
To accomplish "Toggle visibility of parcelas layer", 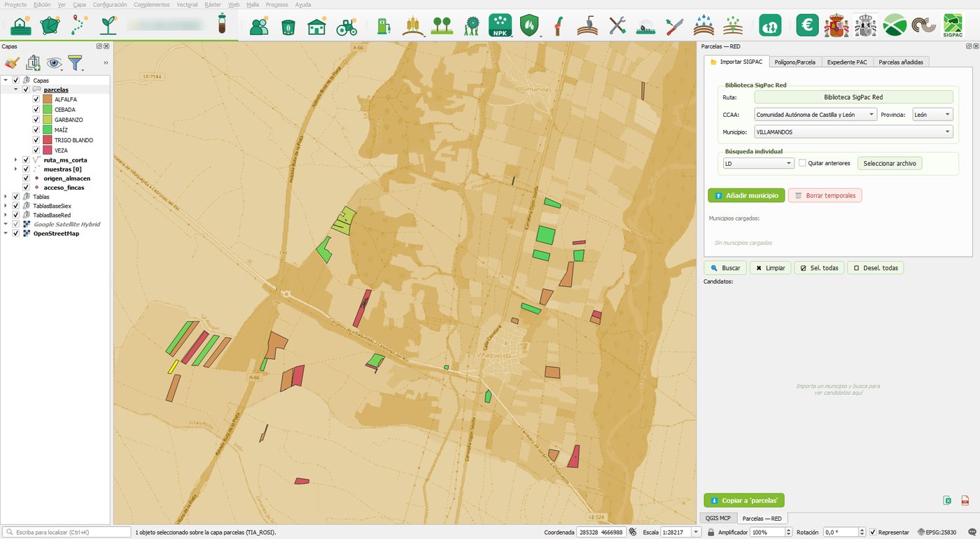I will (26, 90).
